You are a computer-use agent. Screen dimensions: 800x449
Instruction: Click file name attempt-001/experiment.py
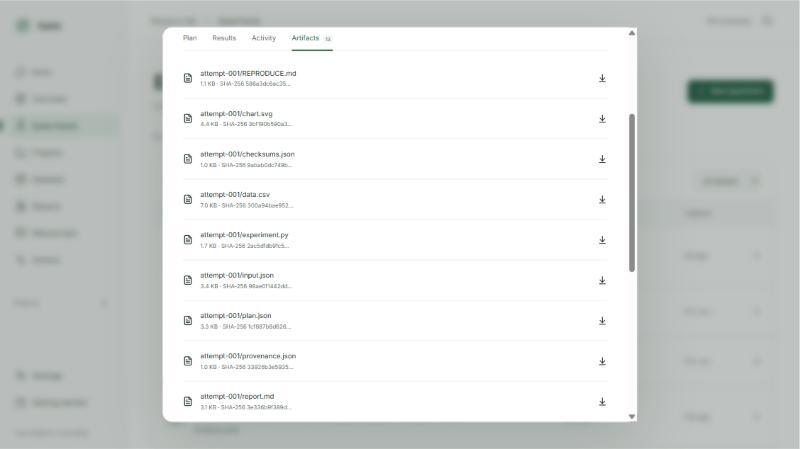[x=244, y=235]
